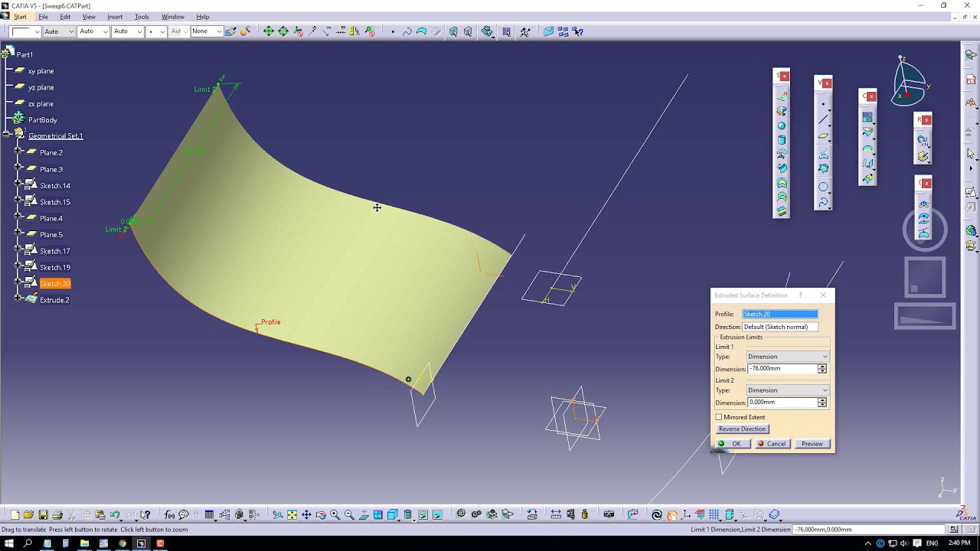This screenshot has height=551, width=980.
Task: Click the Fit All In view icon
Action: point(292,514)
